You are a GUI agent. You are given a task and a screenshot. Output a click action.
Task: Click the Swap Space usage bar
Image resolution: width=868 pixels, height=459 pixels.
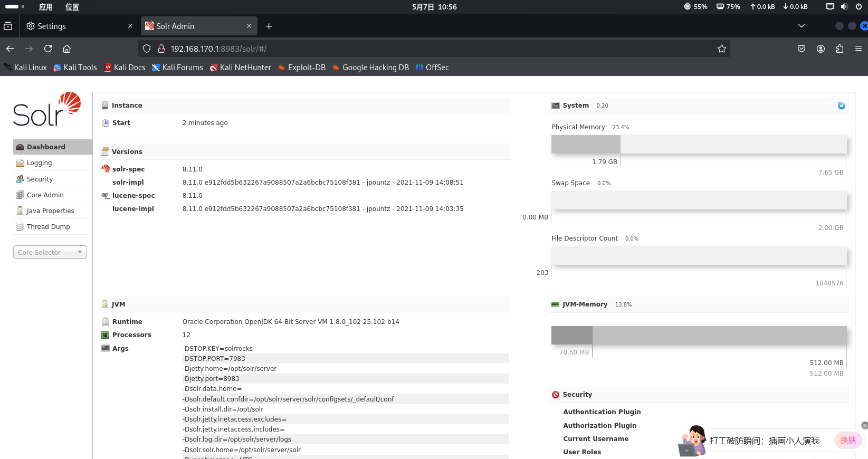[699, 200]
